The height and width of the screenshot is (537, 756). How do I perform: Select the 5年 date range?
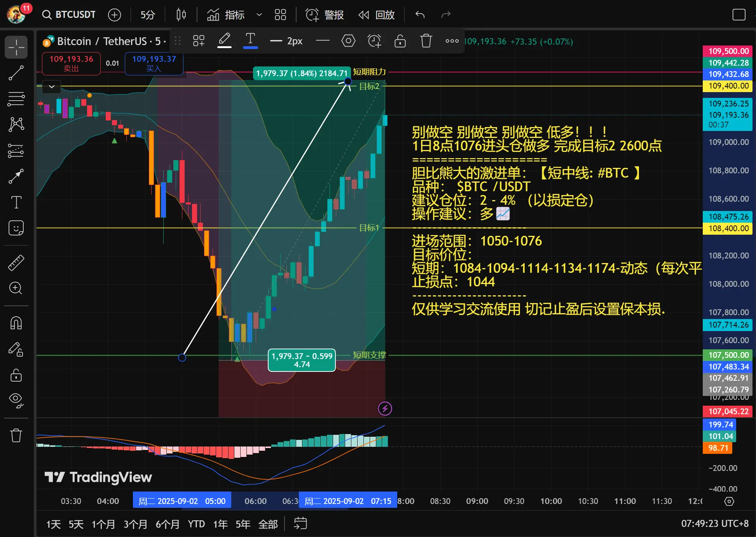(x=243, y=524)
